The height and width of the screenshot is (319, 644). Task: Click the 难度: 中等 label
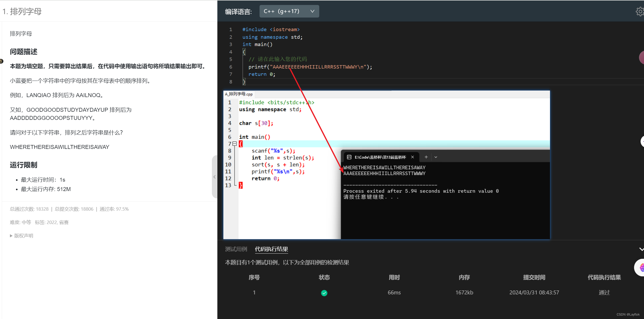(20, 222)
